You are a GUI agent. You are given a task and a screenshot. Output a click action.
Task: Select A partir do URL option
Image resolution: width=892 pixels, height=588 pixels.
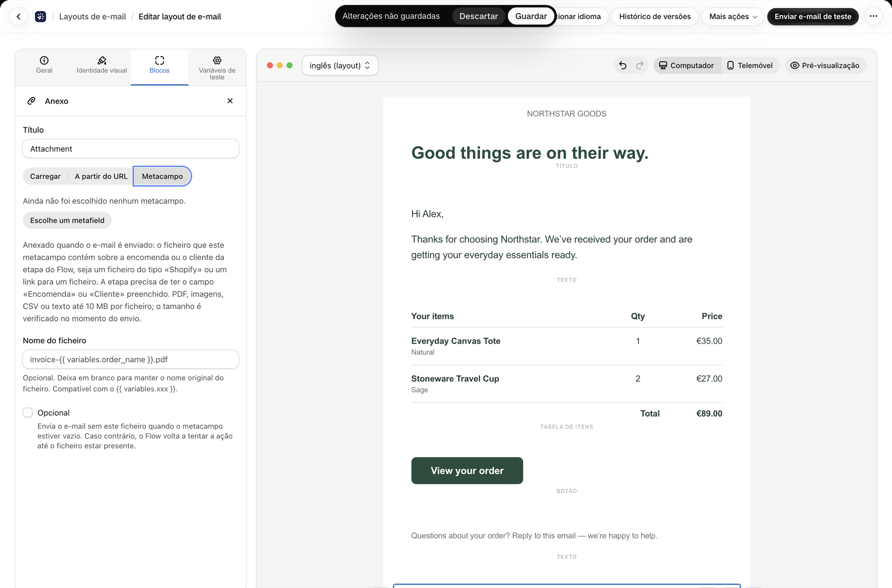pos(101,176)
